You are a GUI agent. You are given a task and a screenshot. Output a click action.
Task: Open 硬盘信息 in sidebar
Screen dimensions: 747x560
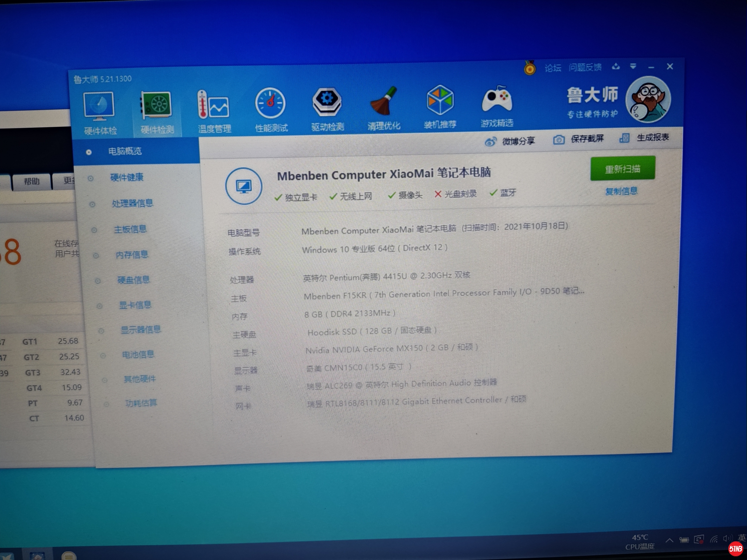[x=133, y=280]
